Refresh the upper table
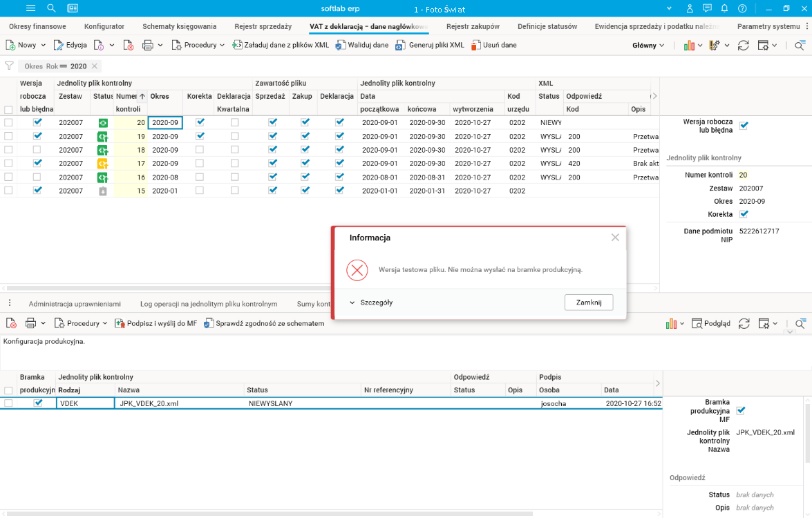 click(743, 46)
